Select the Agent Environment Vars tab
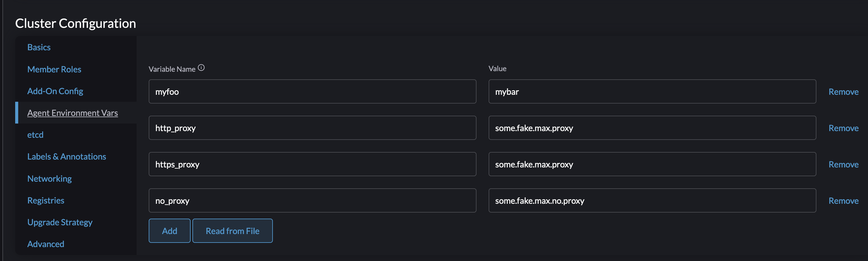 pos(73,113)
